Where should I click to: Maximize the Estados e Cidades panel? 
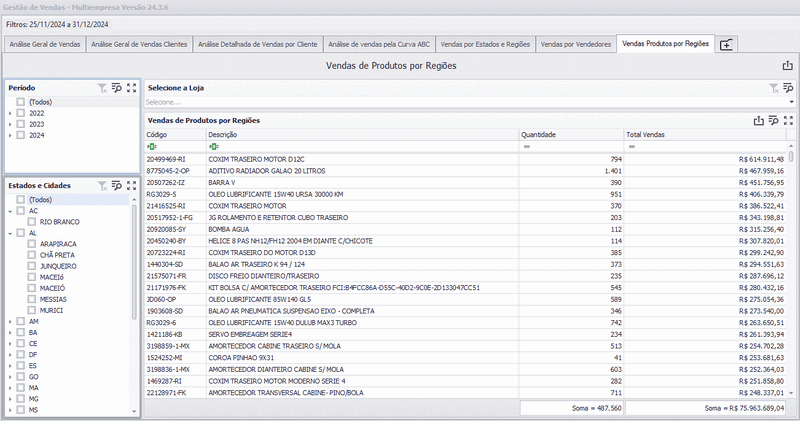coord(132,186)
